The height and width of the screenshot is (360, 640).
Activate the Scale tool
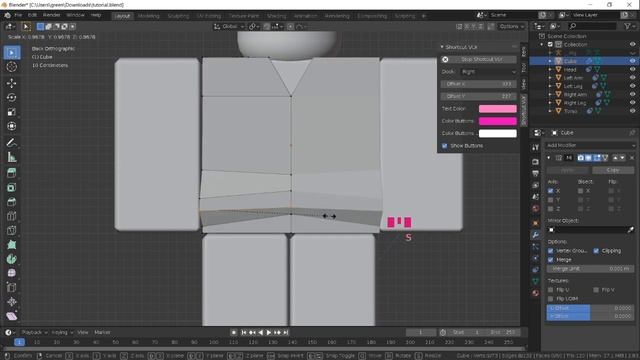coord(11,112)
